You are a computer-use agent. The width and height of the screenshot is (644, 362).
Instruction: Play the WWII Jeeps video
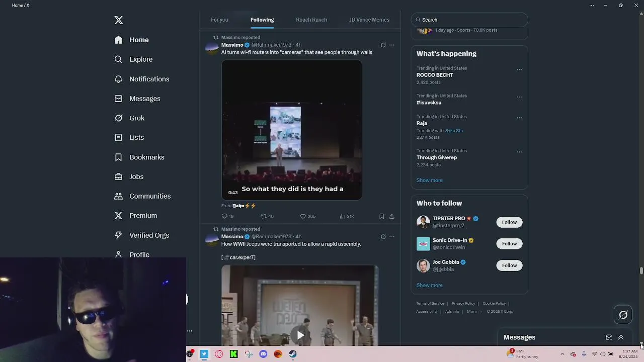point(300,335)
